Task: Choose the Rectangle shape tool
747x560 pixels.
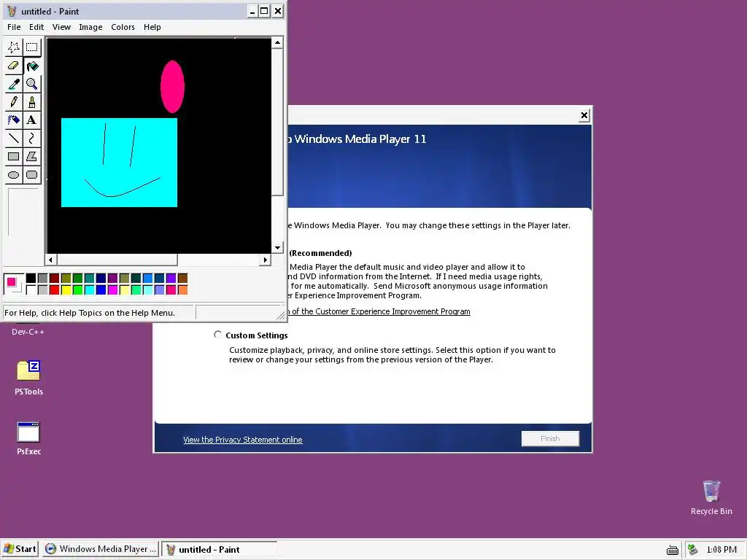Action: click(14, 156)
